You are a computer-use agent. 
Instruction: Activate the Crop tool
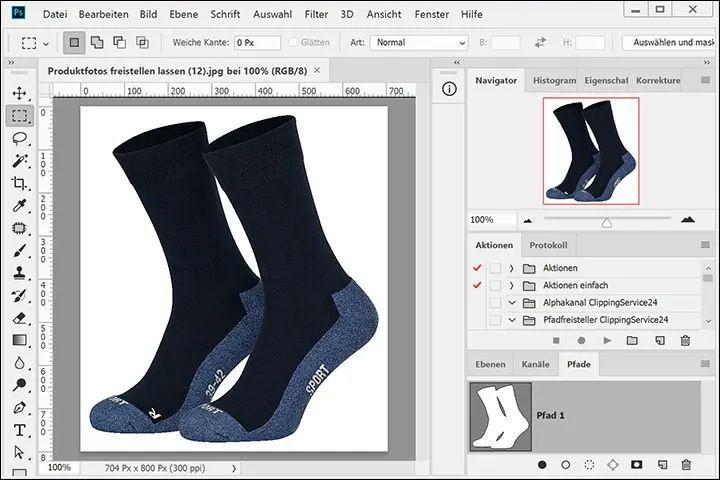click(x=19, y=184)
